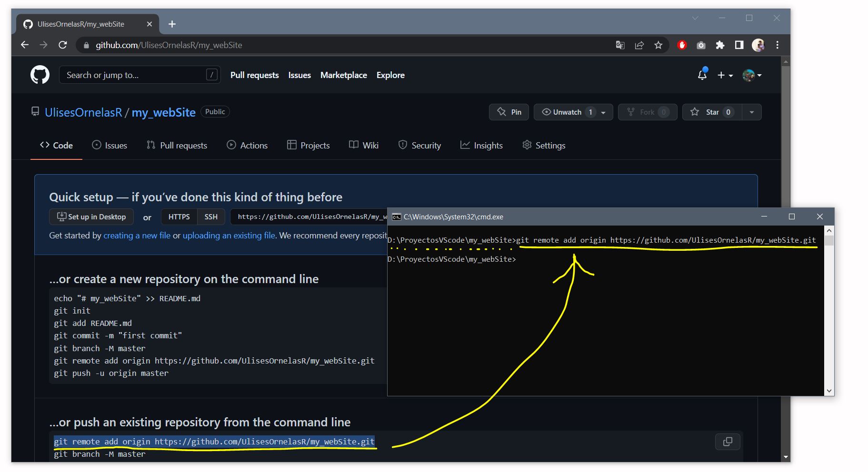868x472 pixels.
Task: Open the UlisesOrnelasR profile link
Action: pos(83,112)
